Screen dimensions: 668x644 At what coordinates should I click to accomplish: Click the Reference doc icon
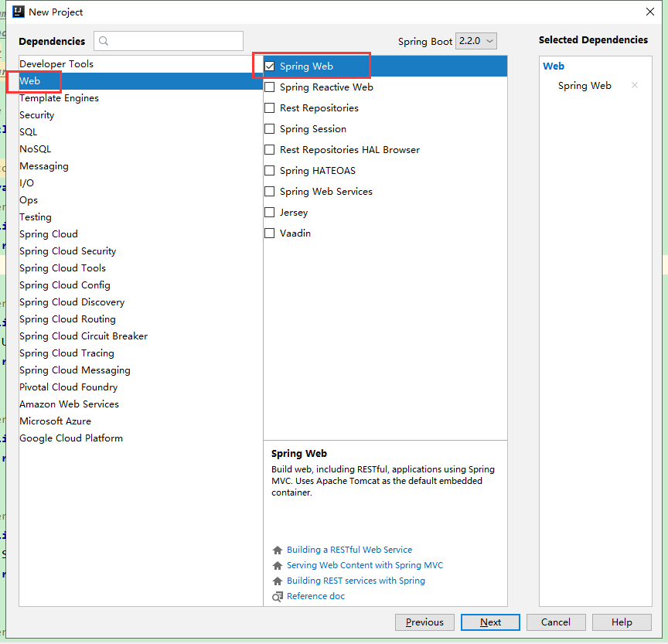coord(278,596)
